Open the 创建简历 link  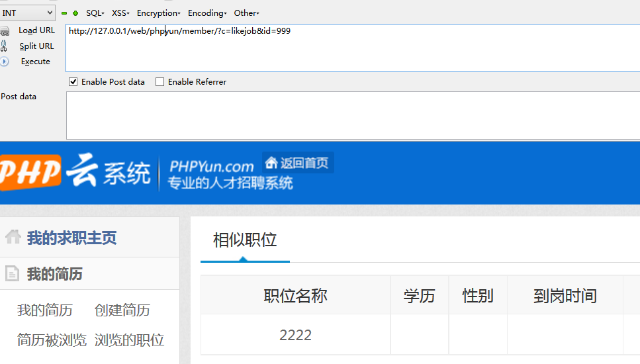[x=122, y=310]
